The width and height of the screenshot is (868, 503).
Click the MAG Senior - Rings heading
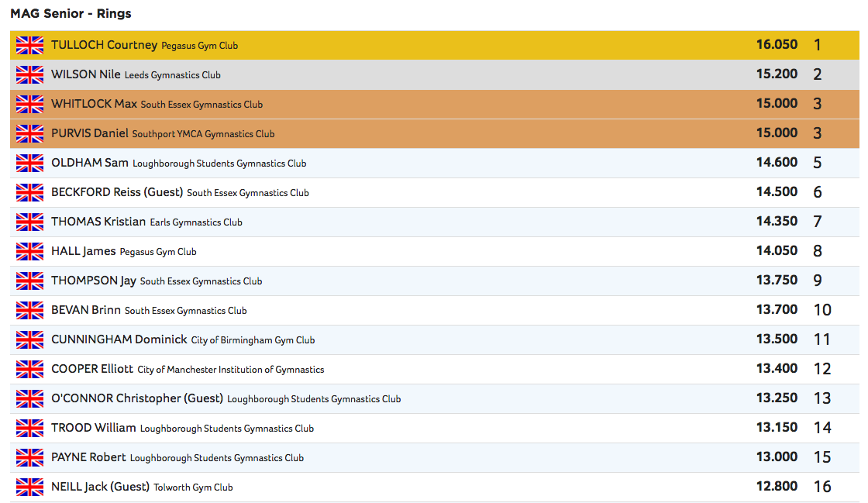(x=71, y=13)
